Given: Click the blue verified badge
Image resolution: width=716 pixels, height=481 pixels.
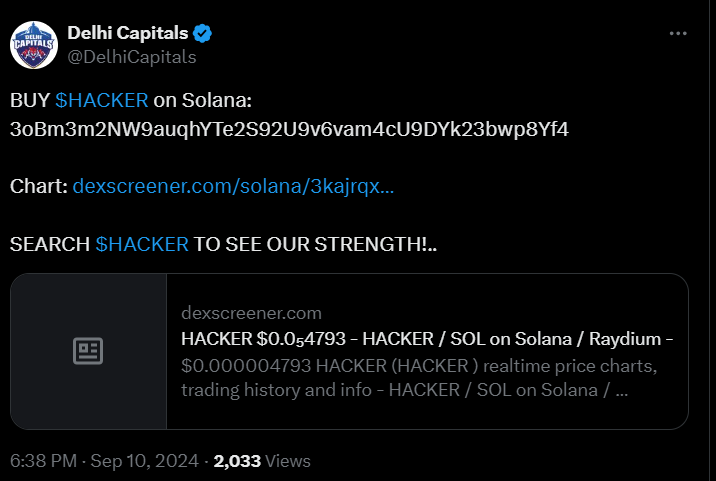Looking at the screenshot, I should point(203,34).
